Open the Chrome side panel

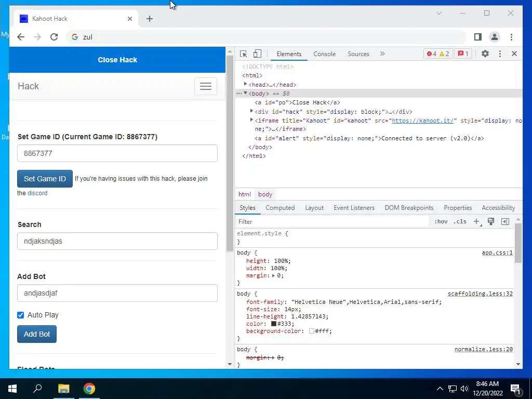coord(478,37)
